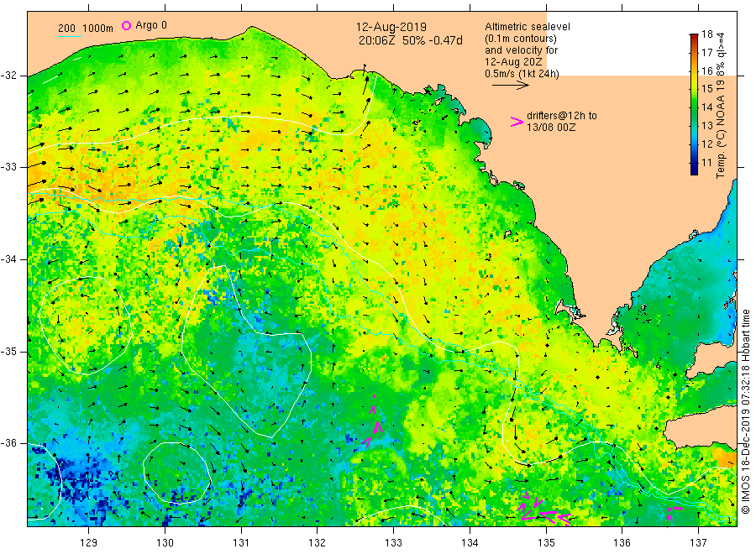Click the -34 latitude axis label
The width and height of the screenshot is (756, 554).
pyautogui.click(x=8, y=259)
